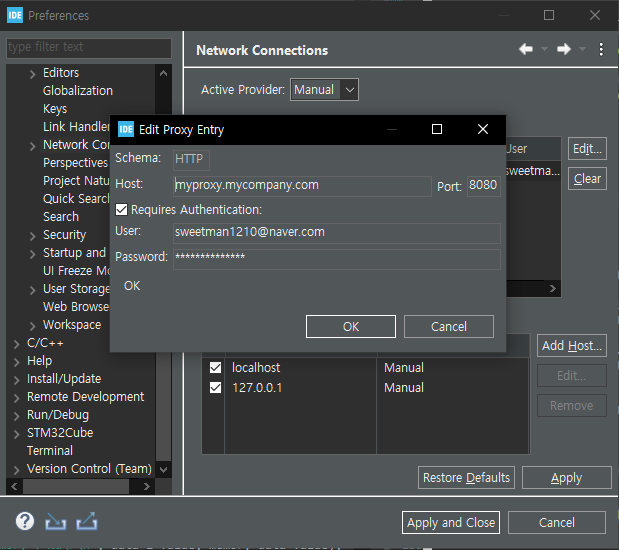619x550 pixels.
Task: Click Cancel in Edit Proxy Entry dialog
Action: pos(448,327)
